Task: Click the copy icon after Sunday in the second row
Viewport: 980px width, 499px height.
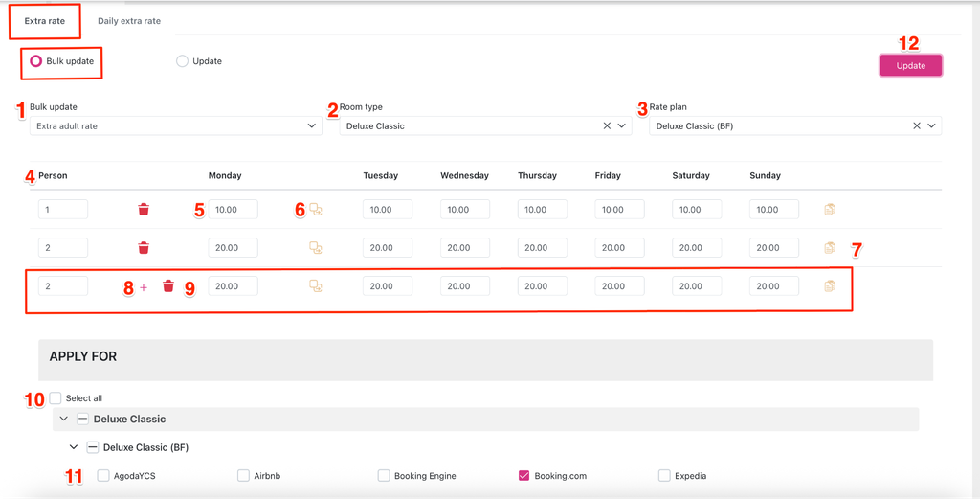Action: point(830,248)
